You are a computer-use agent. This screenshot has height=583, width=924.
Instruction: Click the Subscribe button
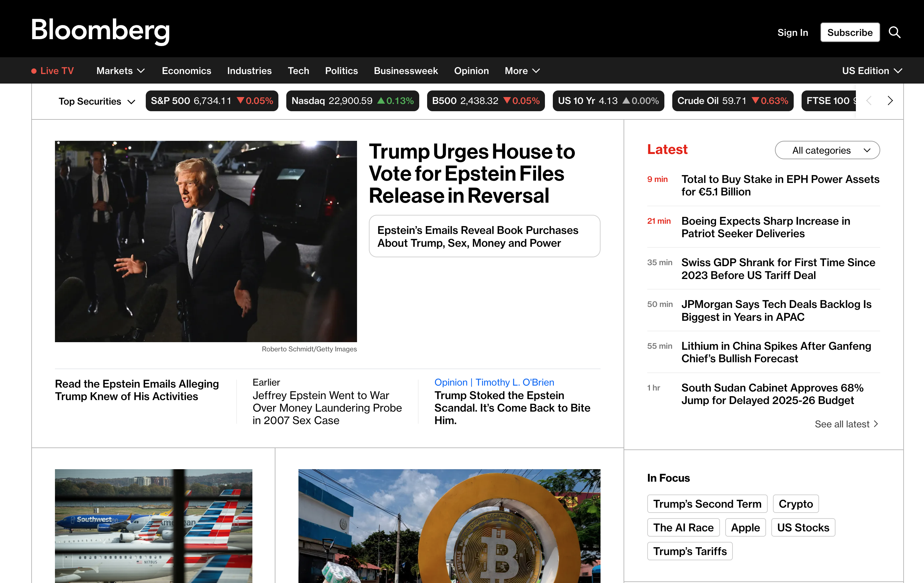tap(850, 32)
